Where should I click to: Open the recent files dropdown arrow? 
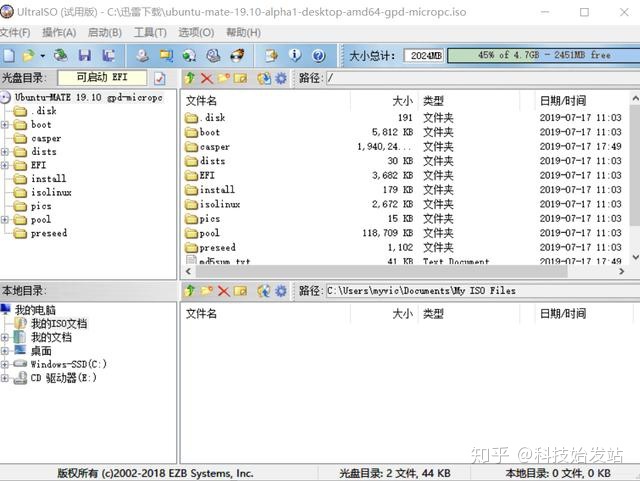point(42,56)
